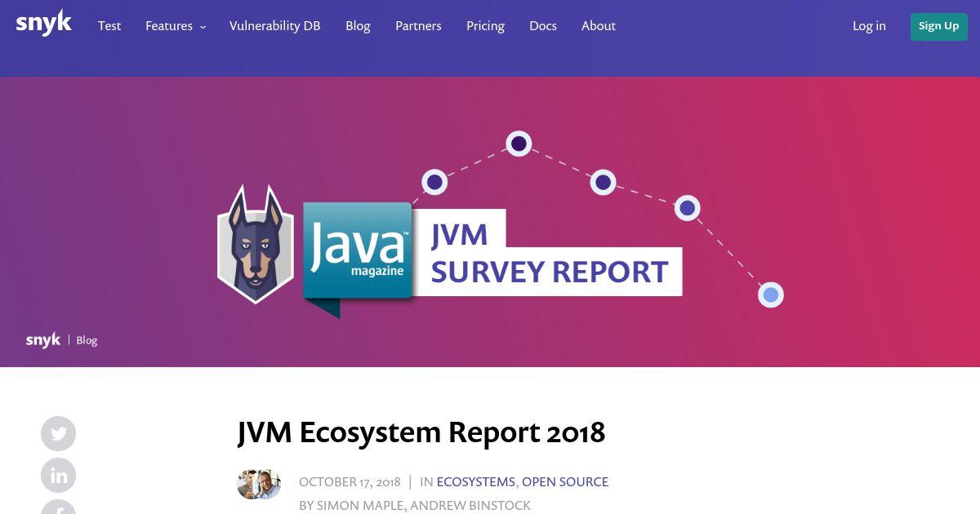Select the JVM Ecosystem Report 2018 heading
The image size is (980, 514).
pos(421,432)
